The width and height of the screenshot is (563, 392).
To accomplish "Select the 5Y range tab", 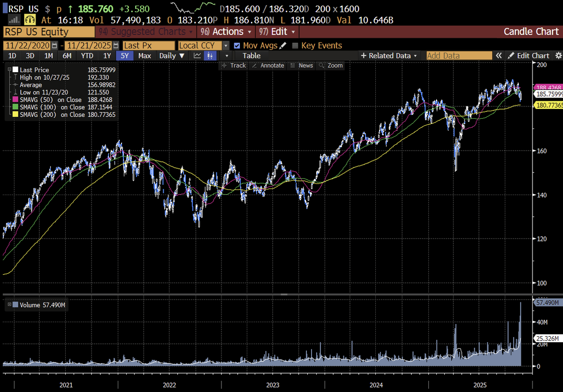I will tap(125, 55).
